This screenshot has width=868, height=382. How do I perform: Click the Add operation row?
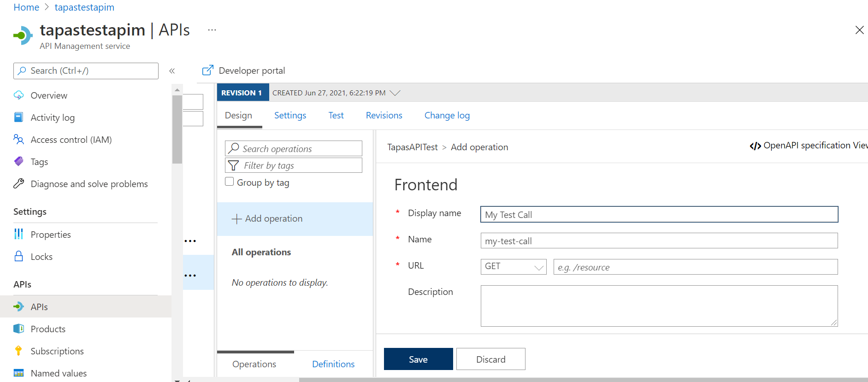pyautogui.click(x=295, y=219)
